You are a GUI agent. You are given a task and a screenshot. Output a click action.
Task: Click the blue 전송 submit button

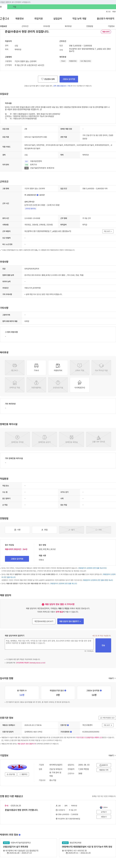[103, 645]
